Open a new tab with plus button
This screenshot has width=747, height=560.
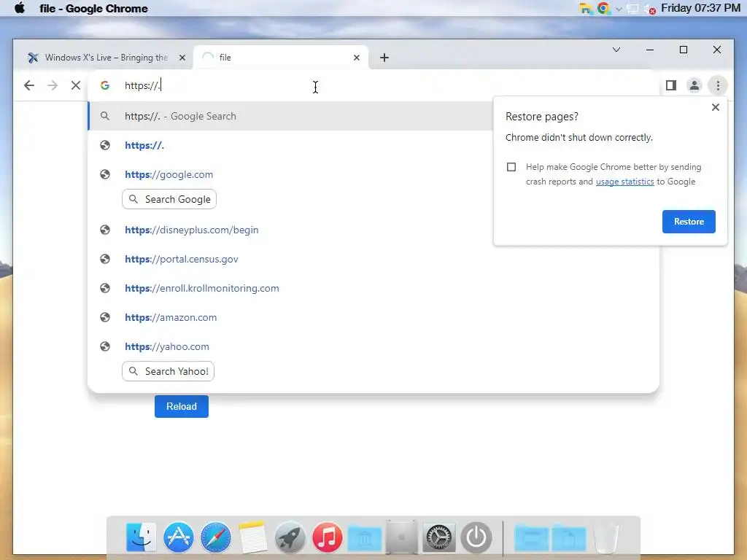[384, 58]
